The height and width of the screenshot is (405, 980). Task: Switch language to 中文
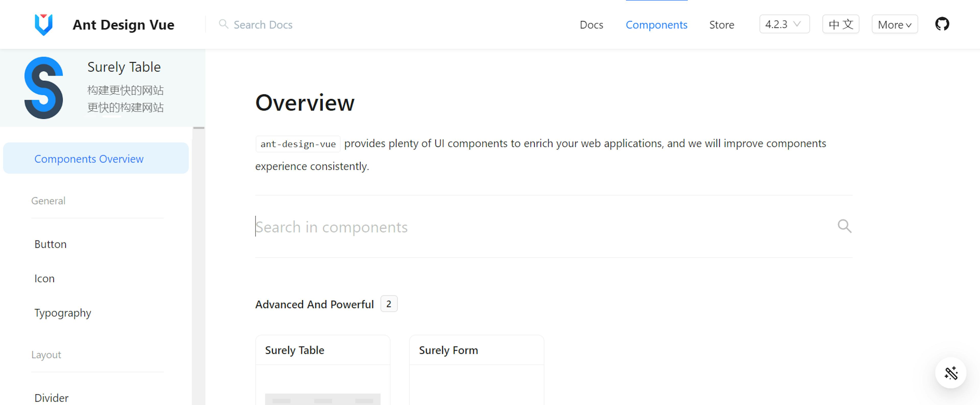841,24
